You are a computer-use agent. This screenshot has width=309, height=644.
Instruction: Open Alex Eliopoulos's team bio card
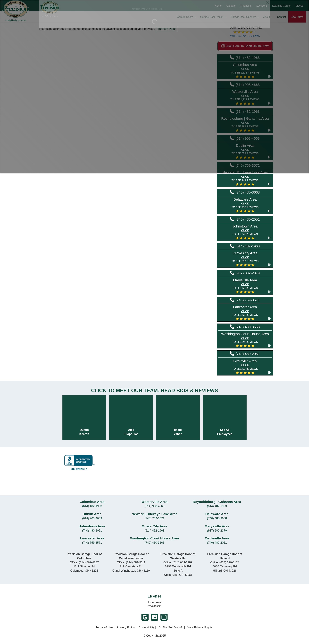(x=131, y=417)
